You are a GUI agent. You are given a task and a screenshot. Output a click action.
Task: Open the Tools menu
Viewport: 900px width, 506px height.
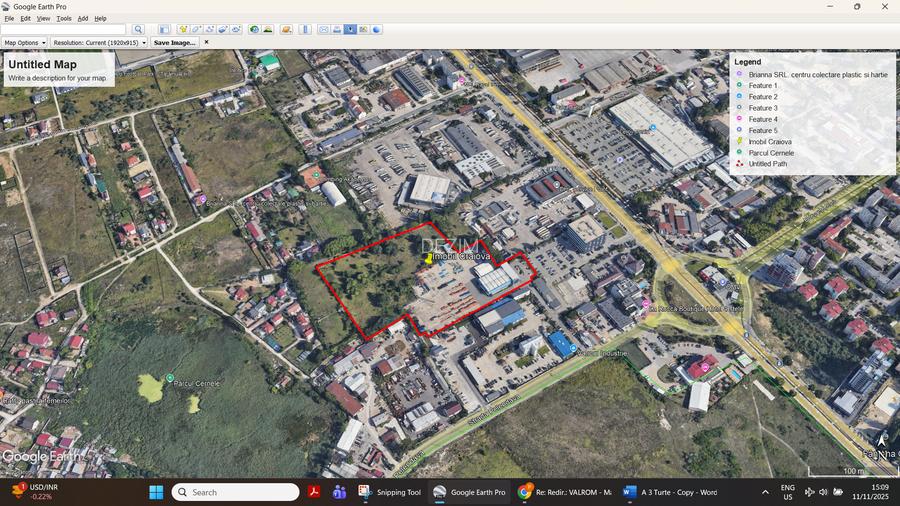[63, 18]
